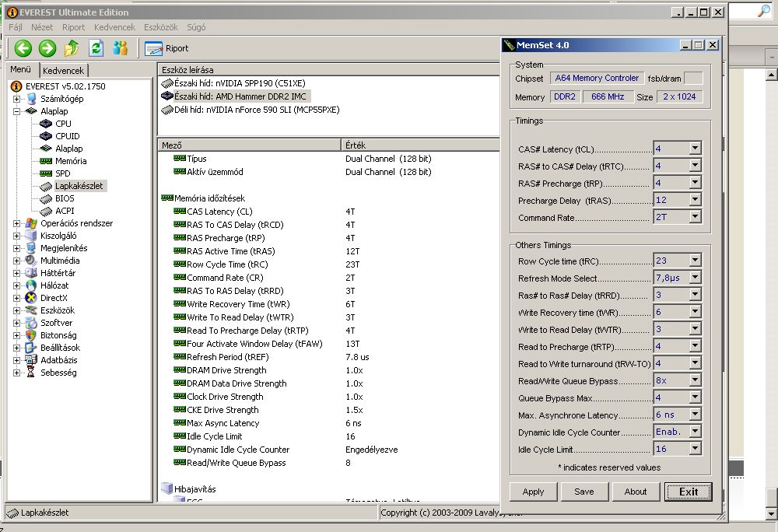Viewport: 778px width, 532px height.
Task: Click the Biztonság shield icon
Action: point(31,335)
